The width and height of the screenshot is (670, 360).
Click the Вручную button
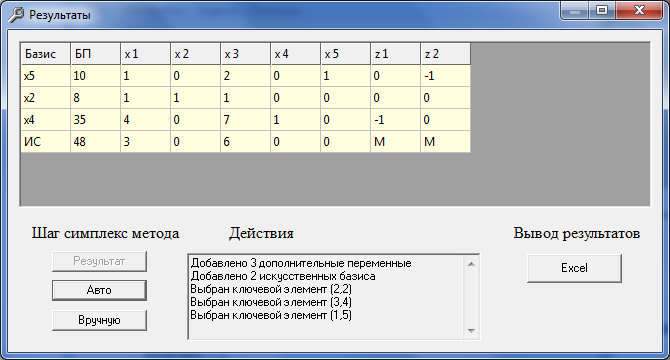point(99,320)
